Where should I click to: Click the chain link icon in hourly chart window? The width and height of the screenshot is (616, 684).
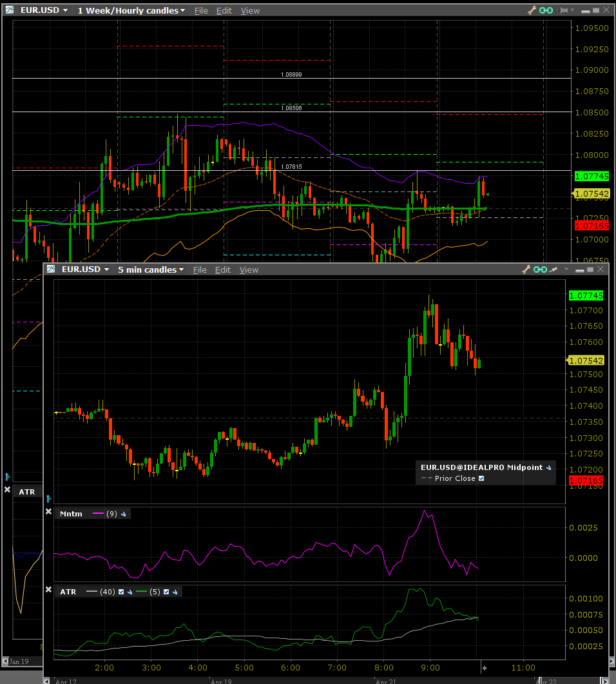coord(546,10)
